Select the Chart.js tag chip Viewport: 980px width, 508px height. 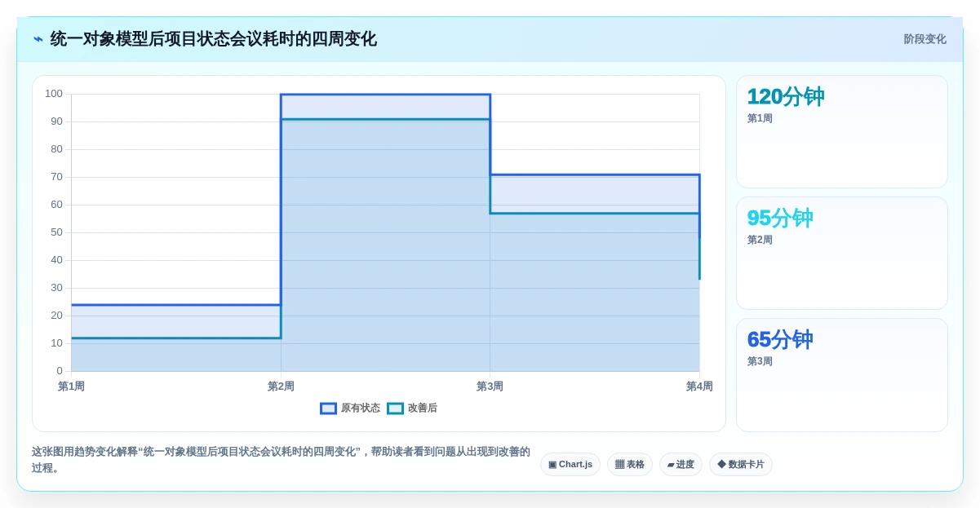570,465
